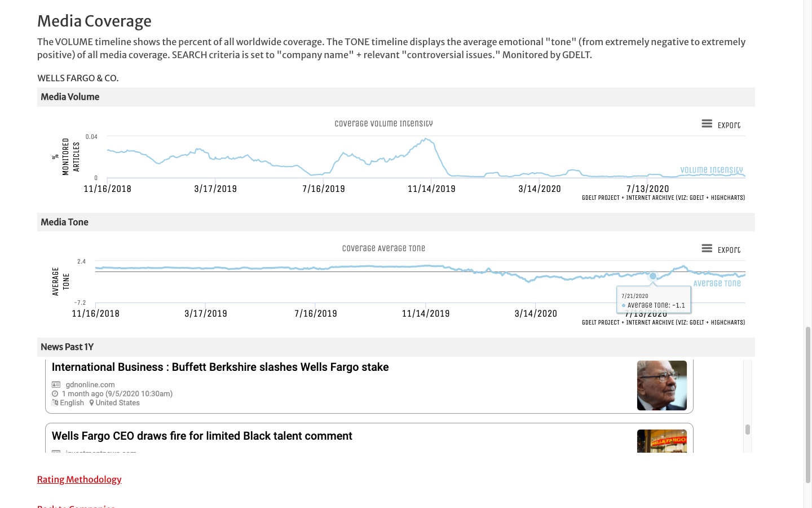Click the gdnonline.com source name
Screen dimensions: 812x508
90,385
